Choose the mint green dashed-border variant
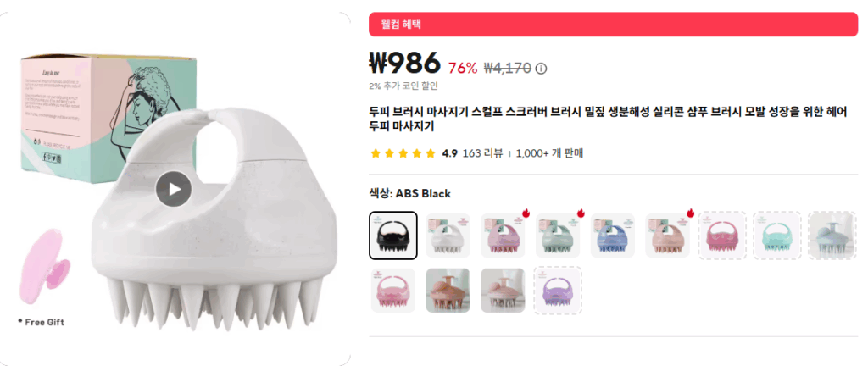The width and height of the screenshot is (868, 388). pos(778,236)
